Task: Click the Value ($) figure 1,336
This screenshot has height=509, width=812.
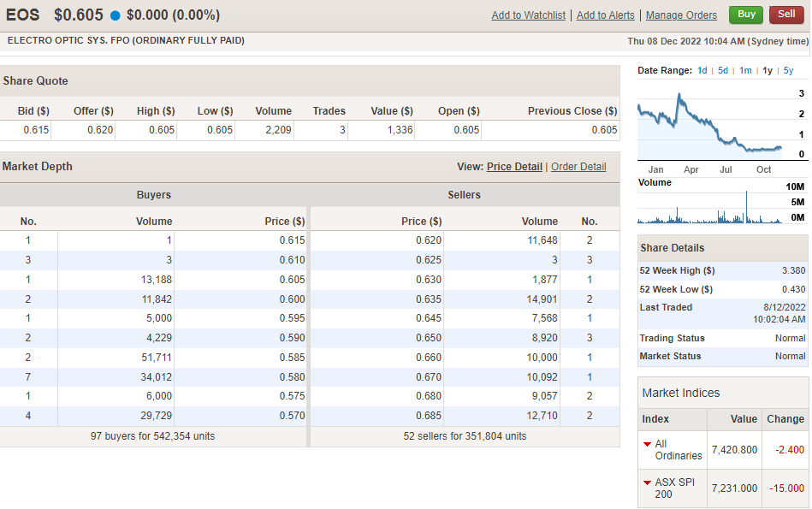Action: pos(400,130)
